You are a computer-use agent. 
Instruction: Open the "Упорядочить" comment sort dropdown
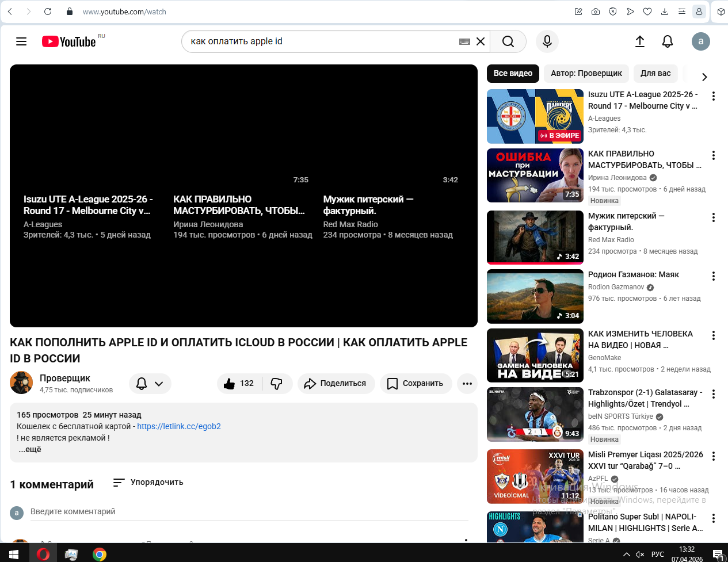pos(148,482)
